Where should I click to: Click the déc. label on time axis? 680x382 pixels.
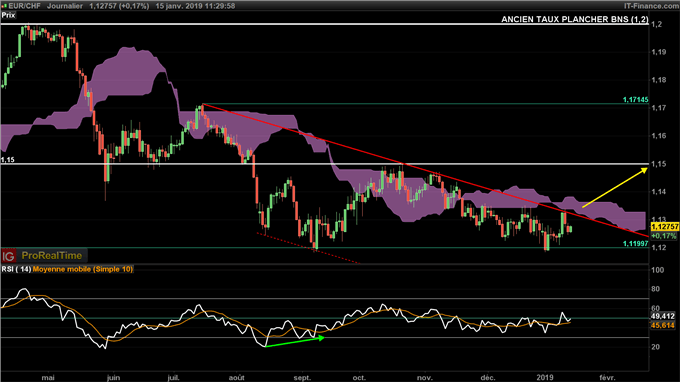click(x=488, y=378)
